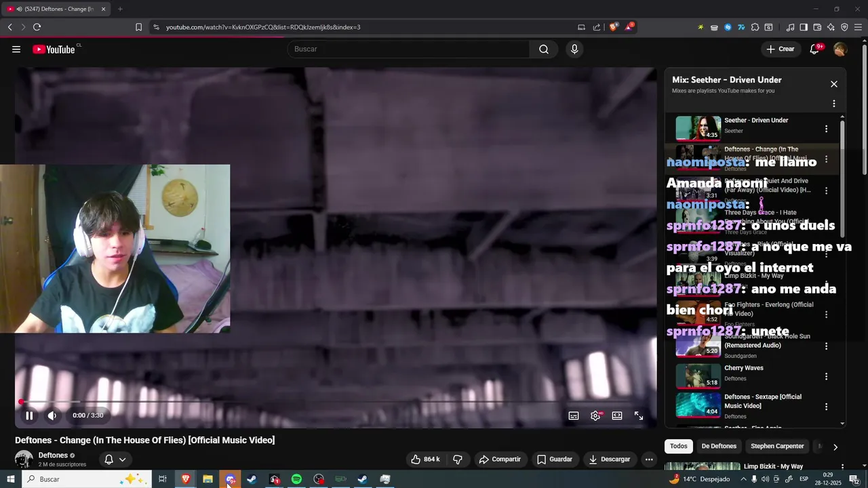868x488 pixels.
Task: Open the Deftones channel name link
Action: point(53,455)
